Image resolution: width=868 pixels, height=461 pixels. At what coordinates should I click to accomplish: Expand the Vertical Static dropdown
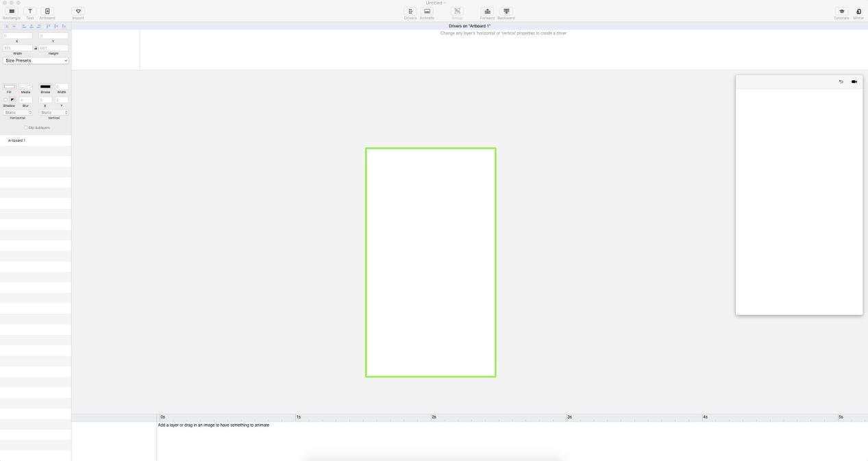(53, 112)
